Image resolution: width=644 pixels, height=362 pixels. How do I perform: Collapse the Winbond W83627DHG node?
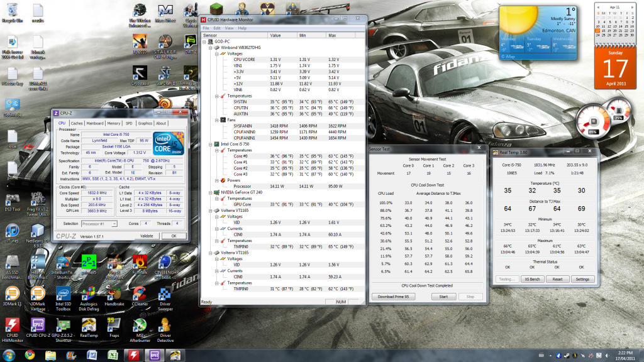click(211, 48)
